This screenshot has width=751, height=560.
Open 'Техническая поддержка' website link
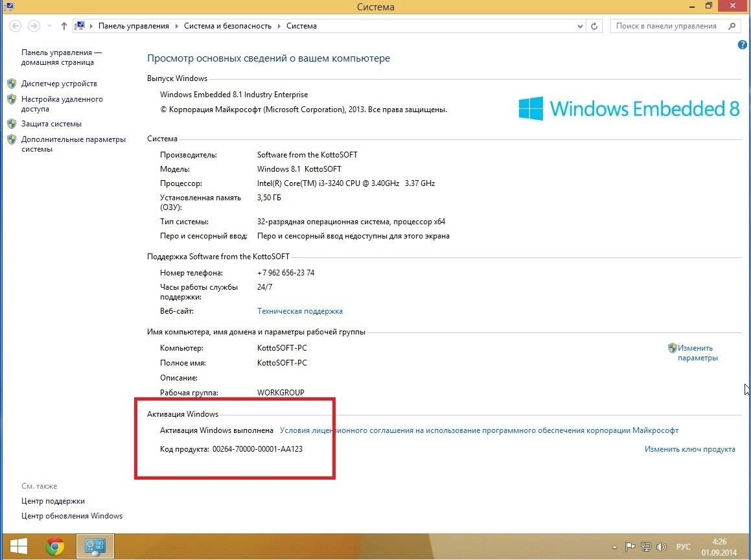300,311
